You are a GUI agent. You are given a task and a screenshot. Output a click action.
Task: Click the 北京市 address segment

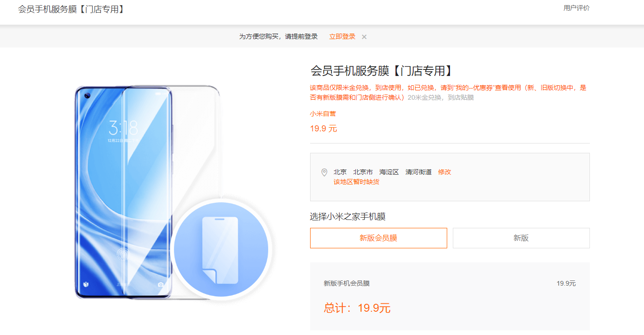(363, 172)
